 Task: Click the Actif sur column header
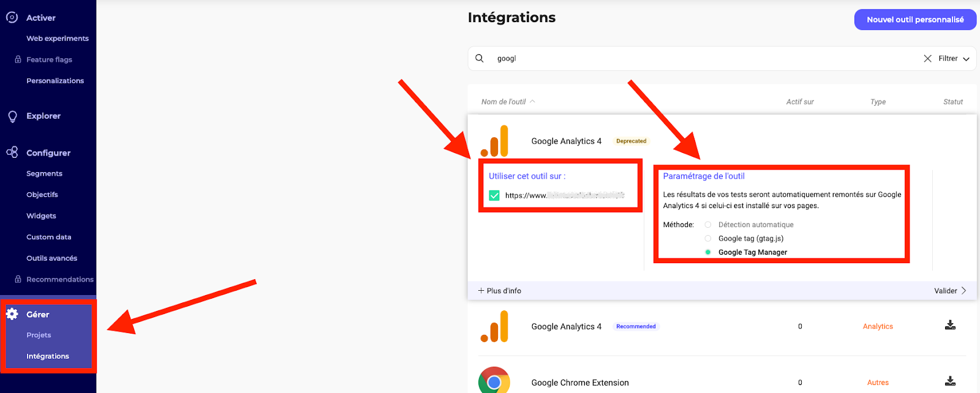[x=800, y=102]
